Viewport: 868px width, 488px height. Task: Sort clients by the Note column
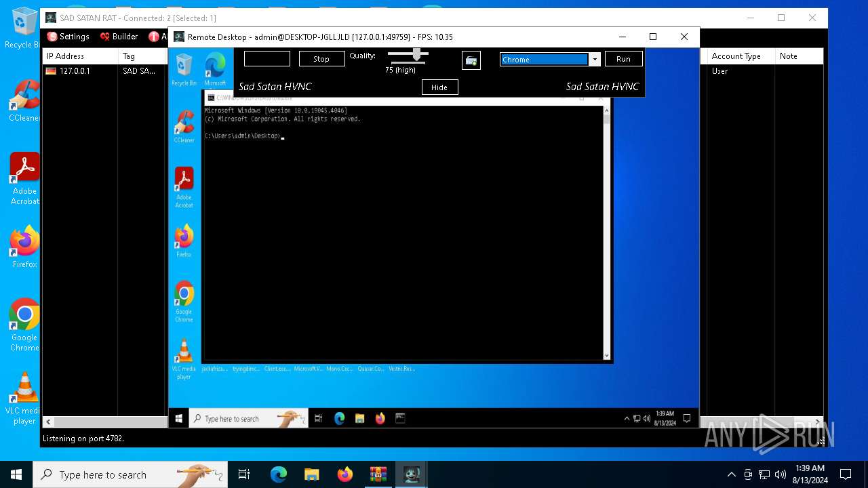pos(799,56)
